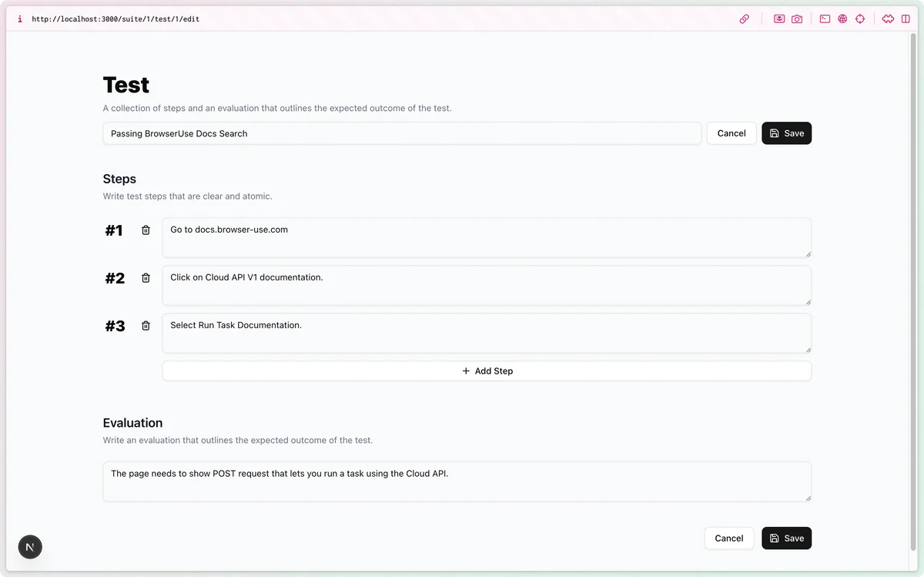Click the globe network icon

coord(842,18)
